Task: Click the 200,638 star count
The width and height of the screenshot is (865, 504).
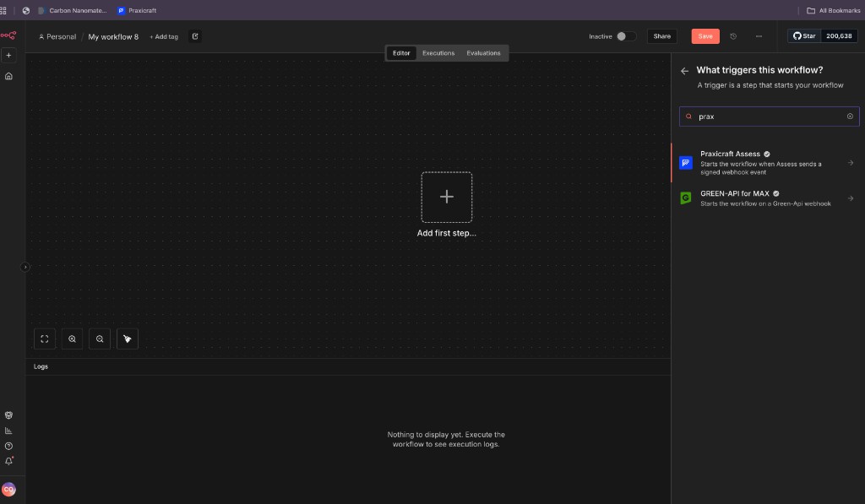Action: pyautogui.click(x=839, y=35)
